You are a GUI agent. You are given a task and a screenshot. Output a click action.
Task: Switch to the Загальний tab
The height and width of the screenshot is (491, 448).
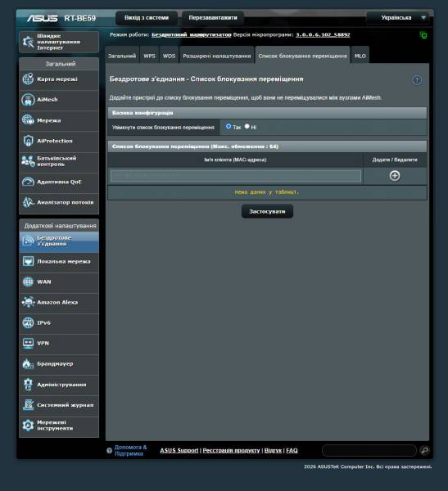(x=122, y=56)
